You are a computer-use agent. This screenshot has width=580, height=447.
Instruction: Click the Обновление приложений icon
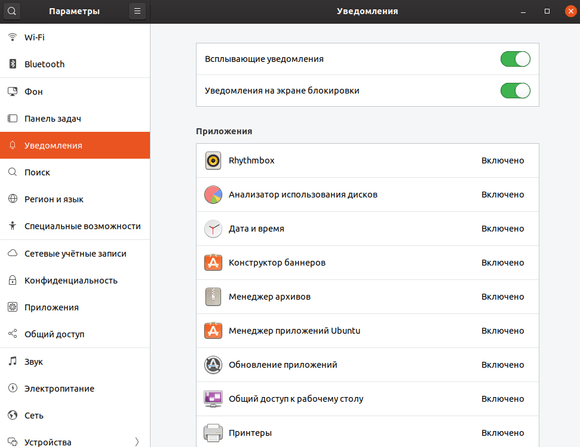coord(213,365)
